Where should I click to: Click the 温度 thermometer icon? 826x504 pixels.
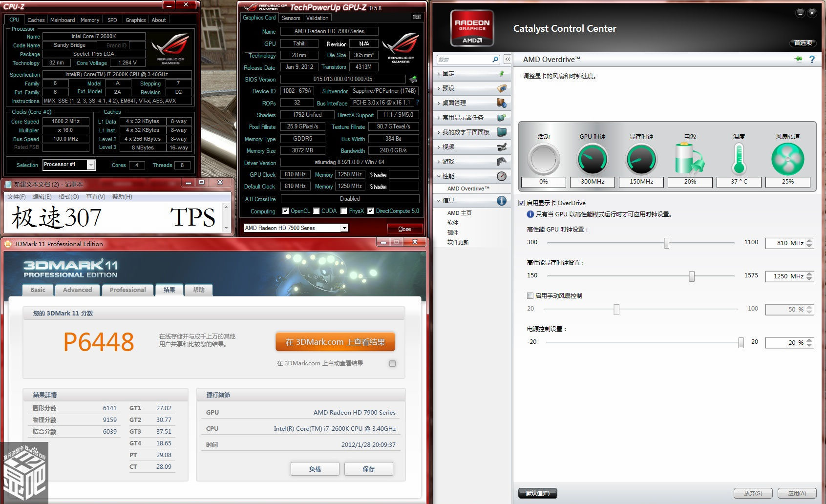(739, 159)
